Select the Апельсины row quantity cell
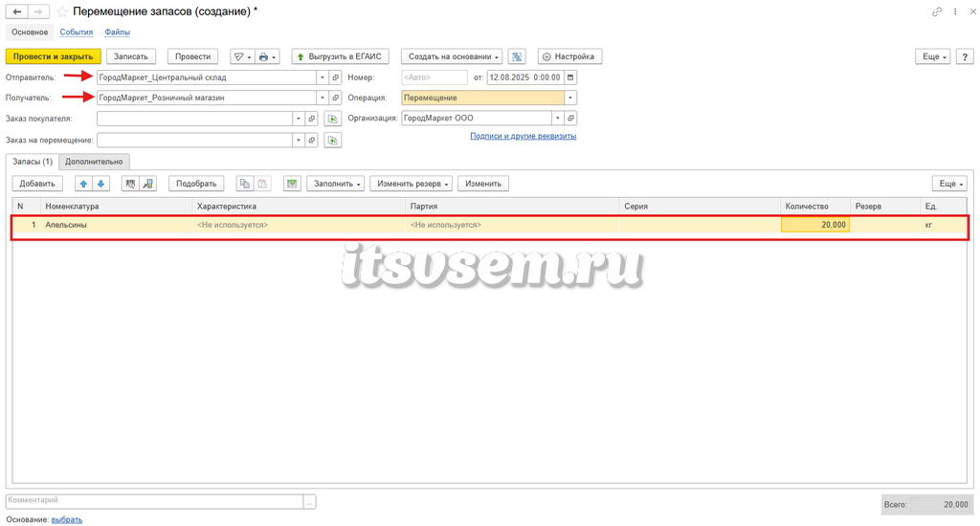 coord(815,225)
